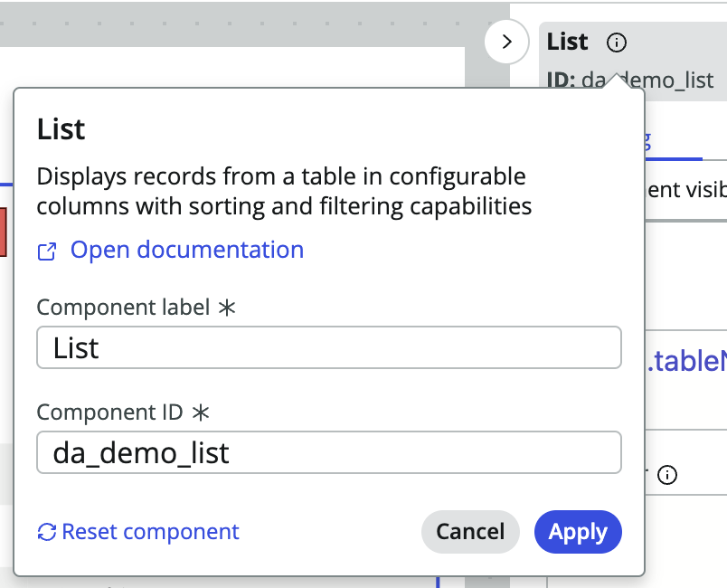Collapse the side panel with chevron button

[506, 42]
